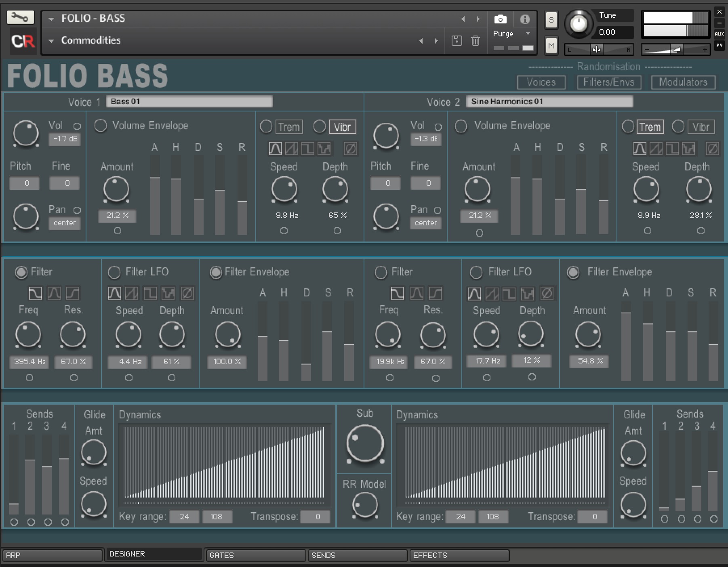The width and height of the screenshot is (728, 567).
Task: Select sine waveform in Voice 1 Trem/Vibr LFO
Action: click(x=275, y=149)
